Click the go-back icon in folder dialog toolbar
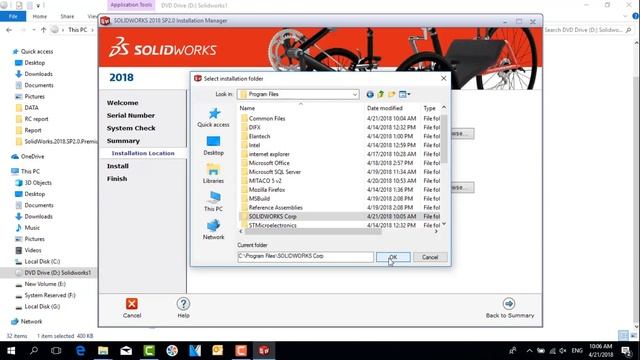Viewport: 640px width, 360px height. [x=370, y=94]
